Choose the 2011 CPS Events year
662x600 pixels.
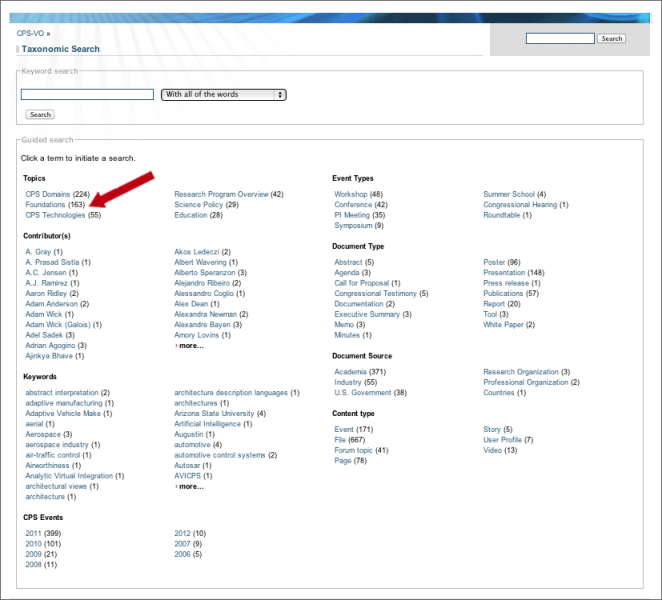pos(34,534)
